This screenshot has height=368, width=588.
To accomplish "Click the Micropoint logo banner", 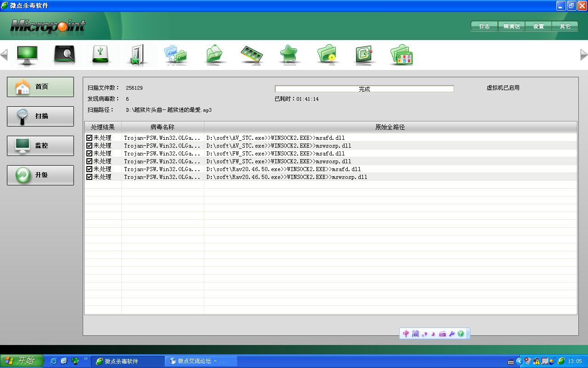I will point(48,26).
